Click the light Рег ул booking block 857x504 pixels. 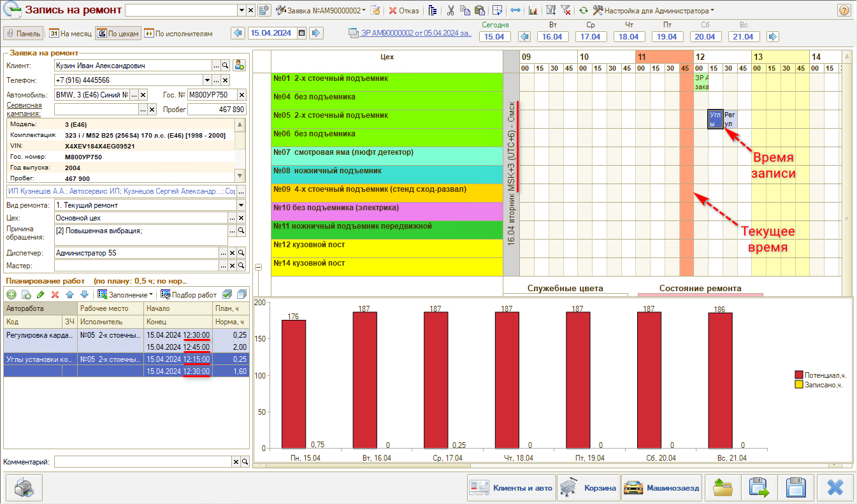730,119
